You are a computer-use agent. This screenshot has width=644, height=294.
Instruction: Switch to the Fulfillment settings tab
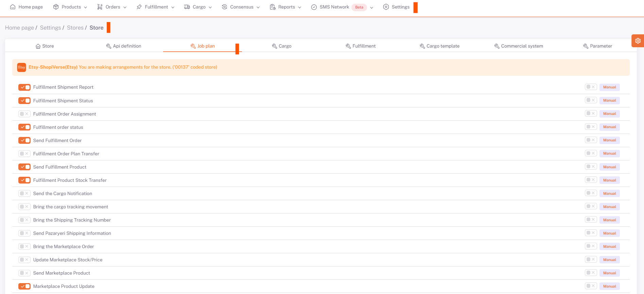tap(361, 46)
